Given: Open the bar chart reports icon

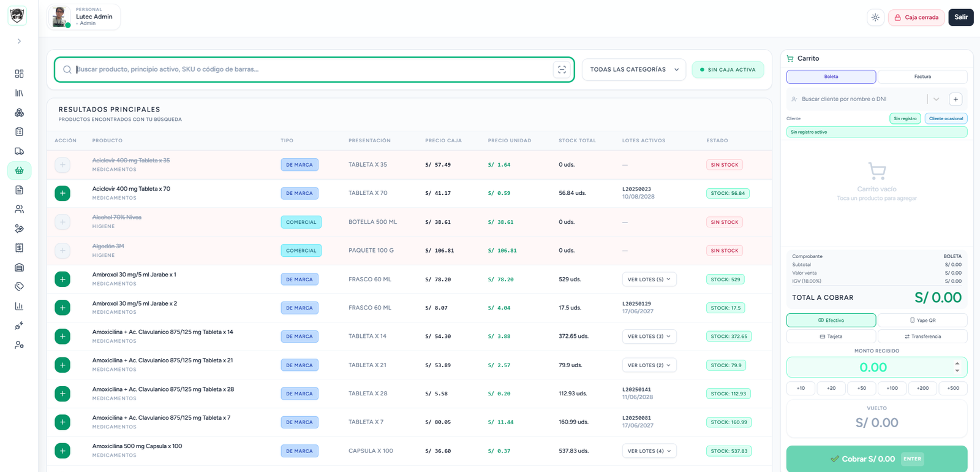Looking at the screenshot, I should pyautogui.click(x=19, y=306).
